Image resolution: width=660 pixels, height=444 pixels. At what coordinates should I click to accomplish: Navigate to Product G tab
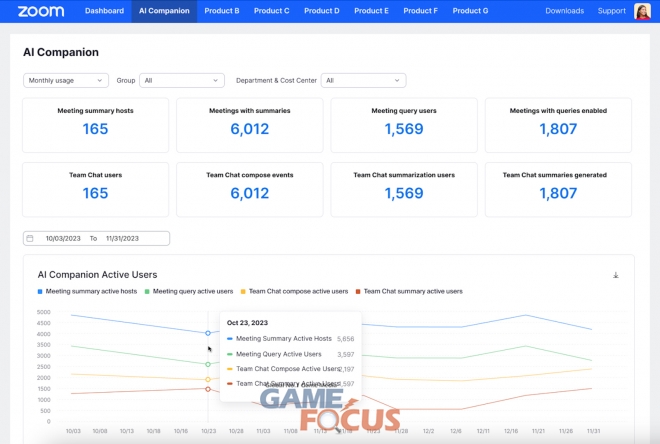470,11
